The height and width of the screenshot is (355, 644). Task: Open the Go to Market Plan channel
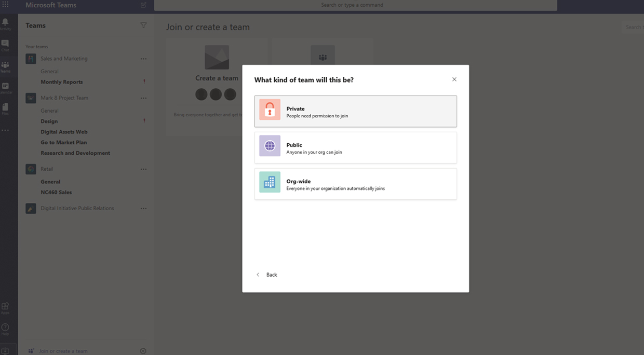point(64,142)
